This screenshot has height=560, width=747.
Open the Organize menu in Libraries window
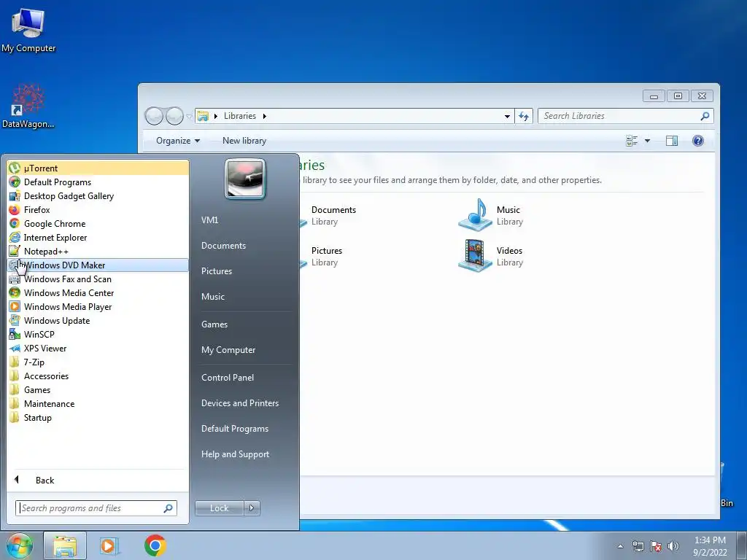pos(178,141)
